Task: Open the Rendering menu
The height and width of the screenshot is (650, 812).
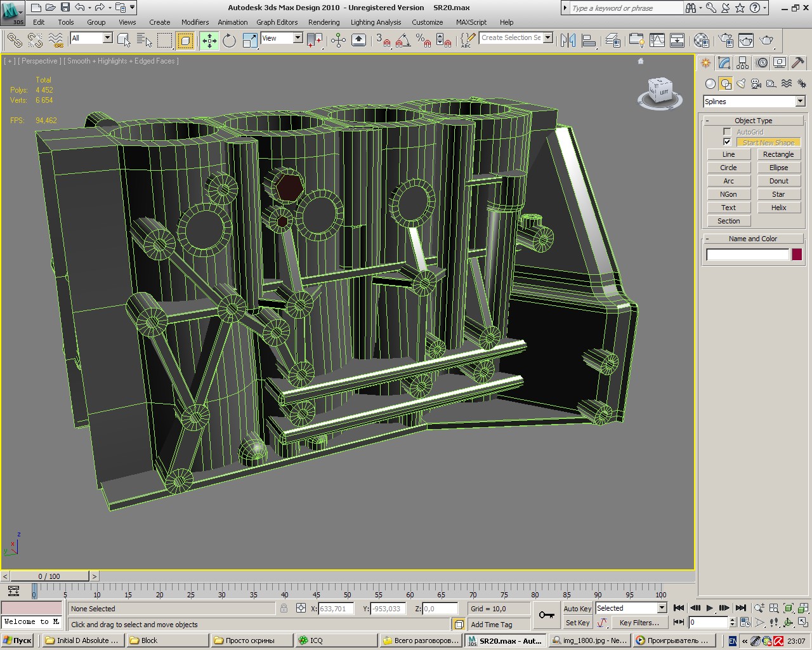Action: (x=324, y=22)
